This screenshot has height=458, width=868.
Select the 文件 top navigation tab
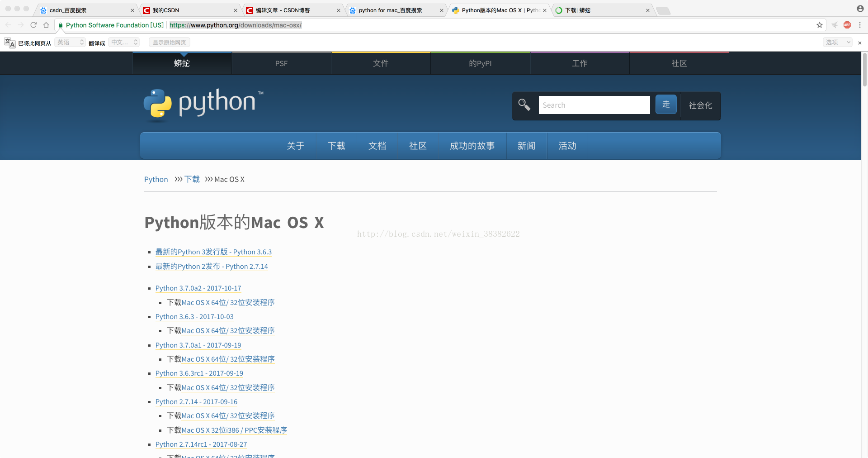(381, 63)
